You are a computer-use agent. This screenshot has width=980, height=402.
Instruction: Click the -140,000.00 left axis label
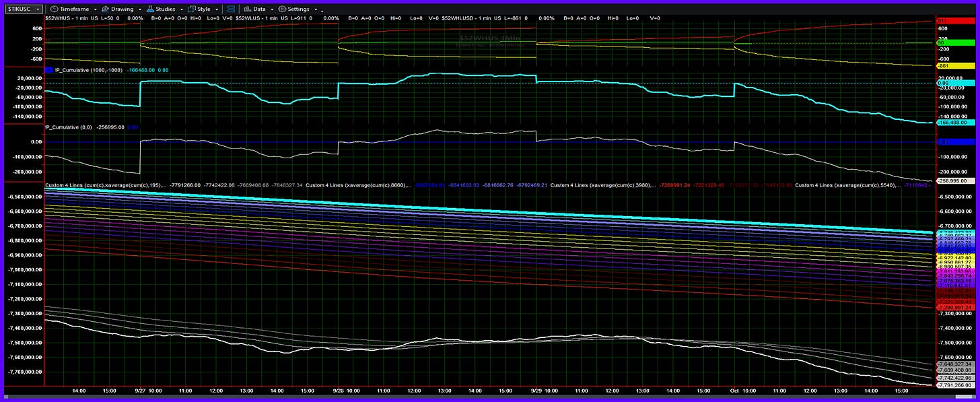coord(26,116)
